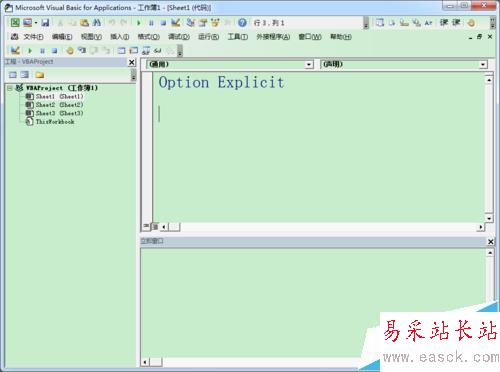The height and width of the screenshot is (372, 500).
Task: Click the Quick Watch glasses icon
Action: coord(158,51)
